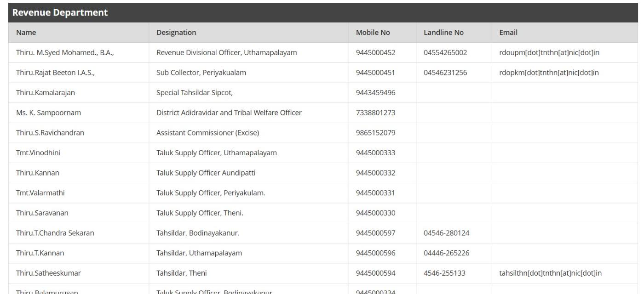This screenshot has width=644, height=294.
Task: Click Assistant Commissioner (Excise) designation
Action: pos(207,133)
